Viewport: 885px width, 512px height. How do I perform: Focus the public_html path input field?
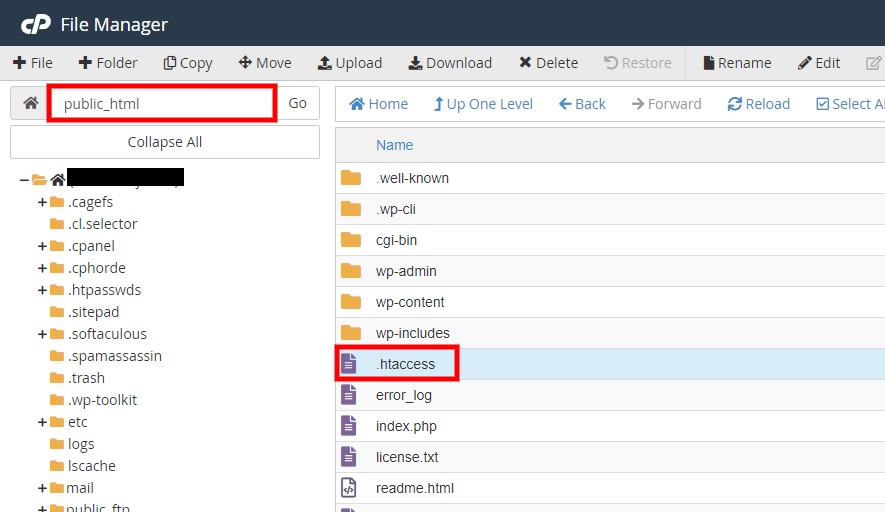tap(163, 103)
